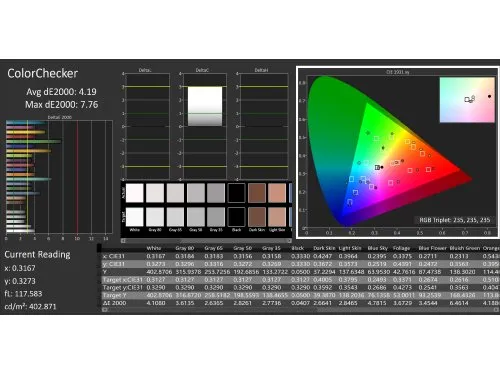Image resolution: width=500 pixels, height=375 pixels.
Task: Select the Target Gray 50 swatch
Action: coord(196,217)
